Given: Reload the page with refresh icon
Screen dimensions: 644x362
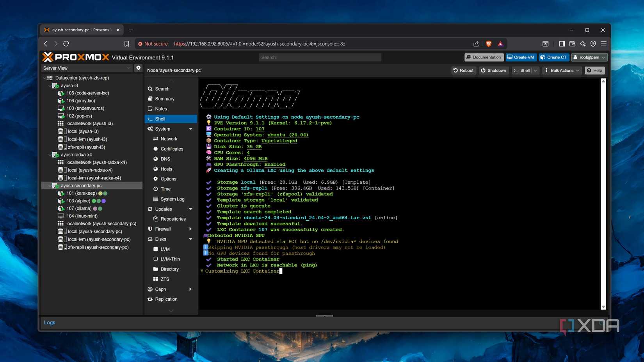Looking at the screenshot, I should click(66, 44).
